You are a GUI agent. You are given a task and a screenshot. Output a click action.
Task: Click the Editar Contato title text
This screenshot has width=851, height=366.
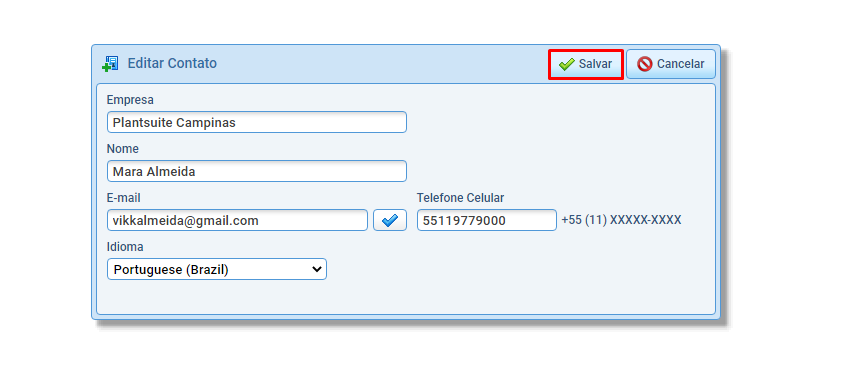[x=172, y=64]
